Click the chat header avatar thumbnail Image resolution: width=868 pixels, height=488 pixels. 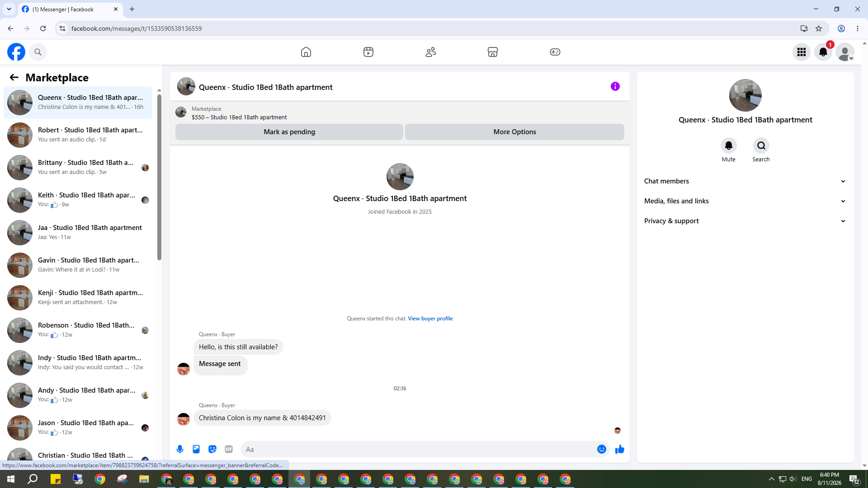[x=186, y=86]
